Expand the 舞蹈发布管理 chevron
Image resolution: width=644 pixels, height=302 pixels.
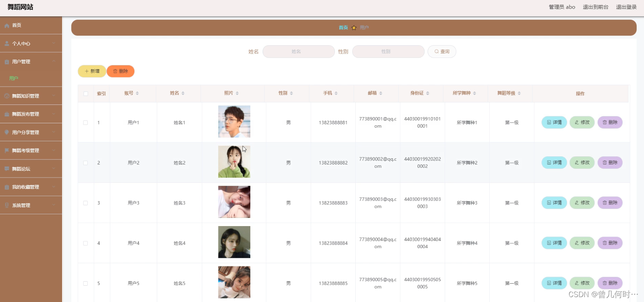point(54,114)
